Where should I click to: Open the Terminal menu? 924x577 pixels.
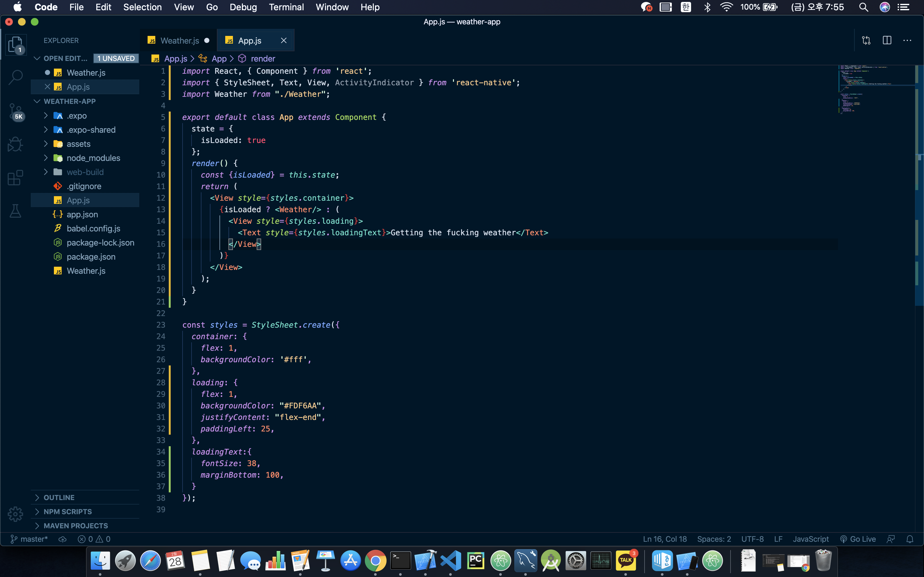[x=286, y=7]
